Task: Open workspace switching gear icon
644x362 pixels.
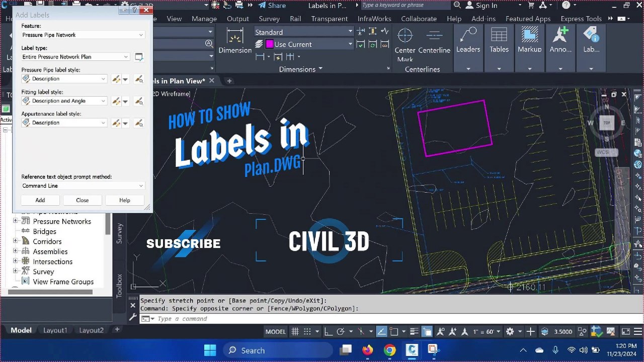Action: coord(510,331)
